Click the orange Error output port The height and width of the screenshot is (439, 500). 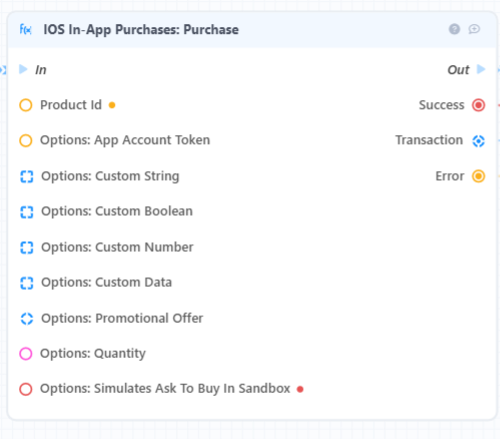478,176
